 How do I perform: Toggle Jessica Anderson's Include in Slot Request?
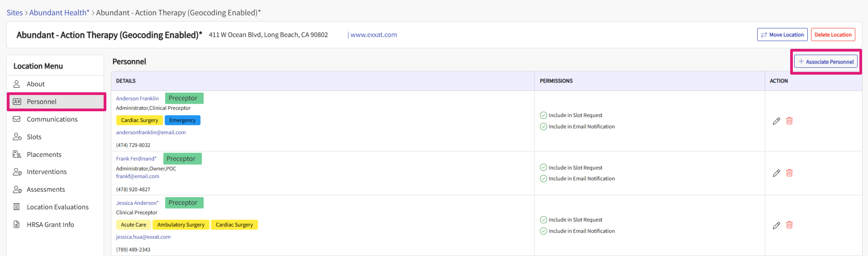544,220
